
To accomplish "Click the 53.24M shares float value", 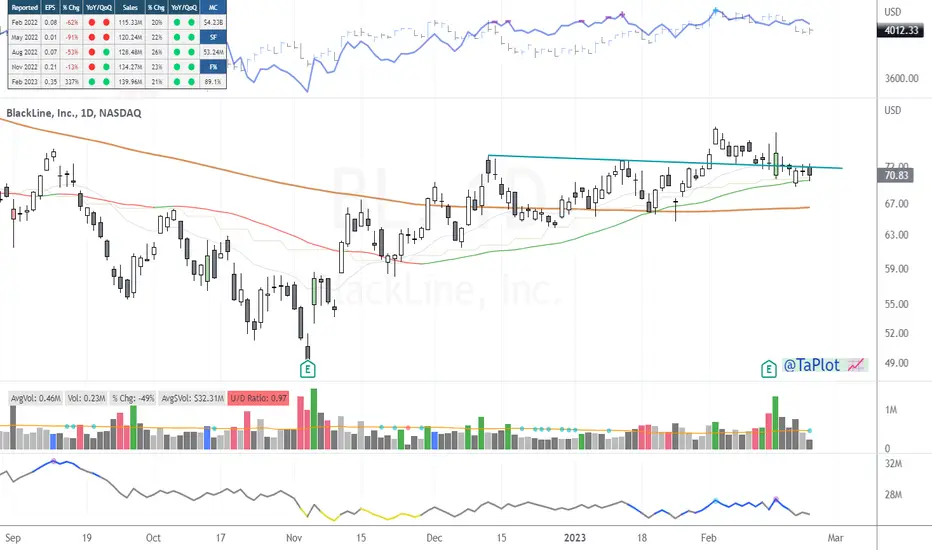I will [x=213, y=52].
